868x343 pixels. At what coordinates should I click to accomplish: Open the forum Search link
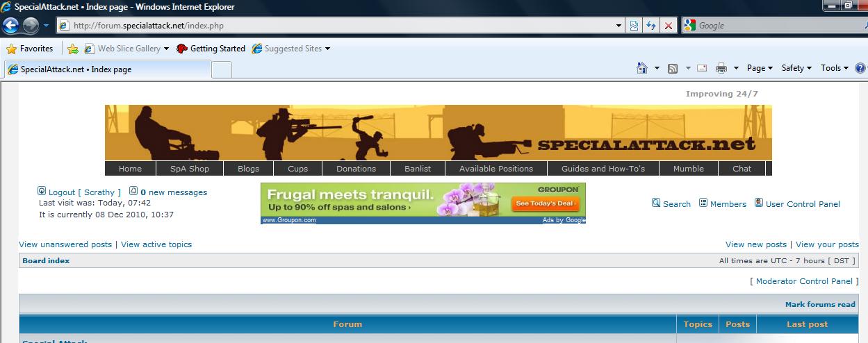coord(677,204)
